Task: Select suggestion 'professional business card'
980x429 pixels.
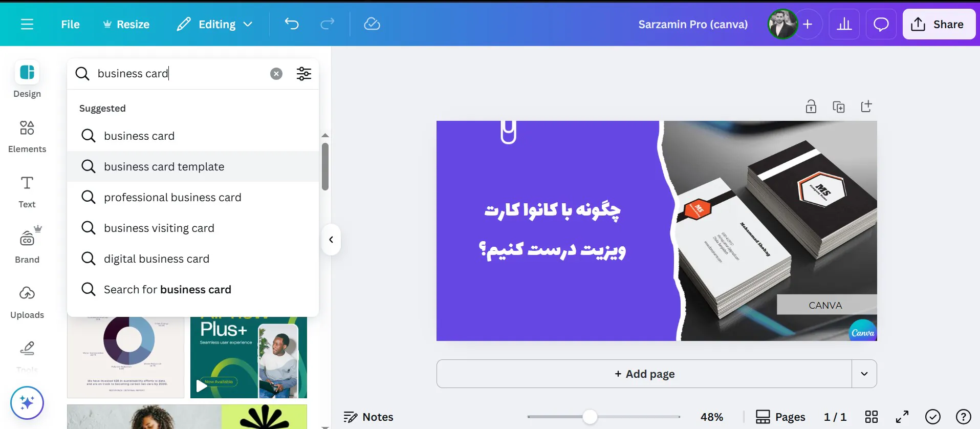Action: click(x=193, y=197)
